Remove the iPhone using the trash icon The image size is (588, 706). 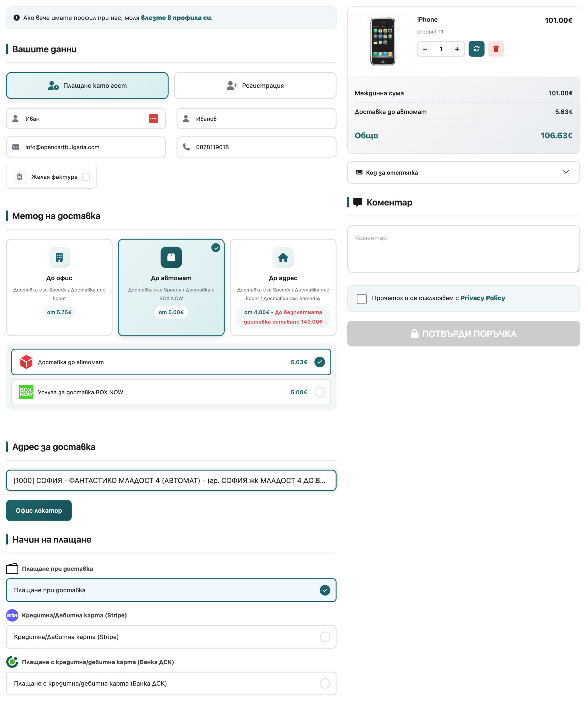point(496,49)
